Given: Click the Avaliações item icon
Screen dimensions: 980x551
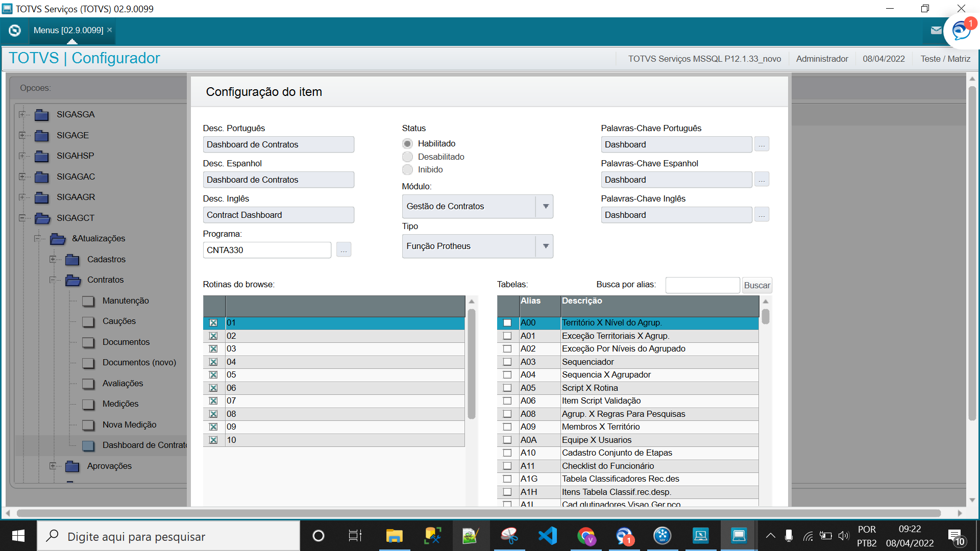Looking at the screenshot, I should 89,384.
